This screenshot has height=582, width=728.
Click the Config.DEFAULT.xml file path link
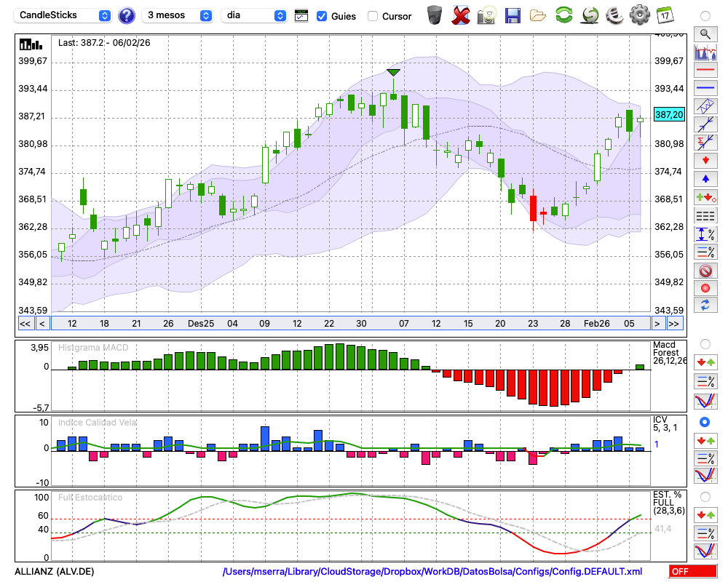click(432, 572)
